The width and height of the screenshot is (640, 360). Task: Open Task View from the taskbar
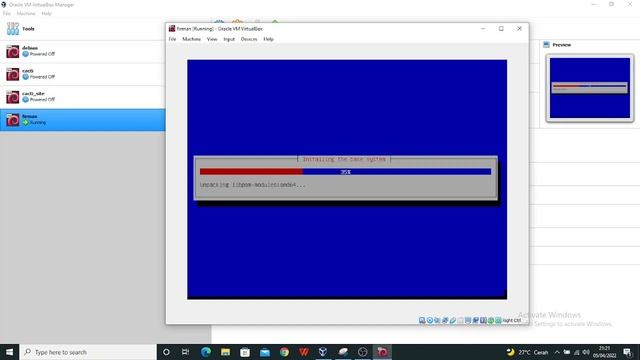point(185,352)
